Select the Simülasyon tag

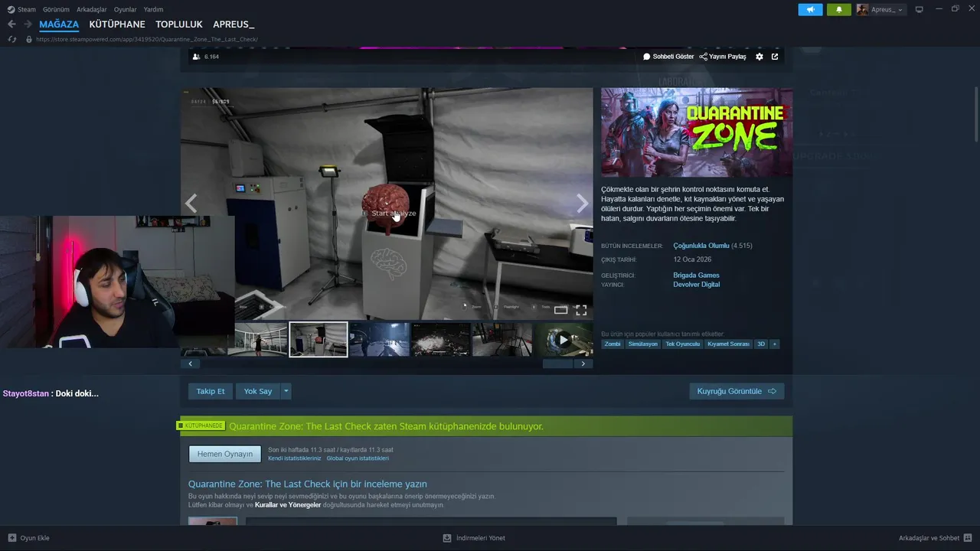642,344
